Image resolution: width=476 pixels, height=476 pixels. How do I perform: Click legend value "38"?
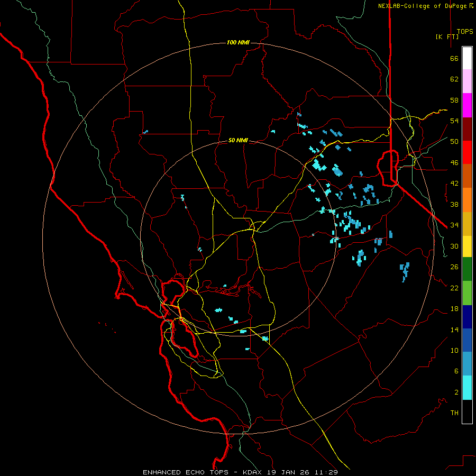click(x=454, y=204)
